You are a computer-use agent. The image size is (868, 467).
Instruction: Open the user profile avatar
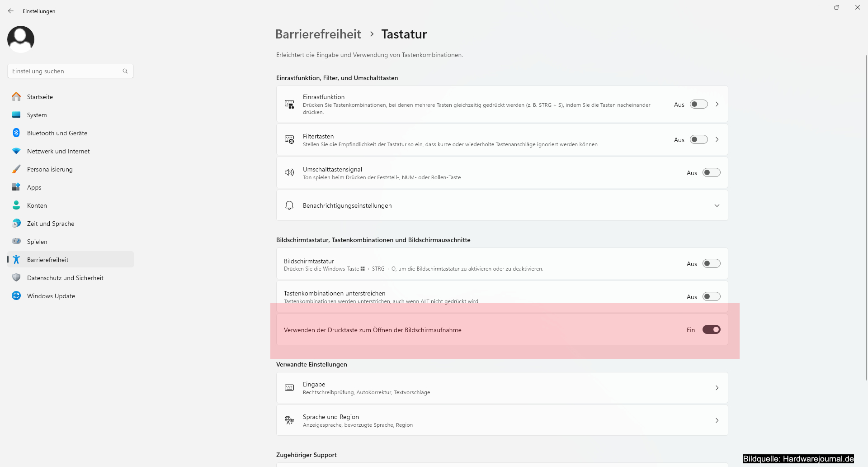[x=21, y=39]
